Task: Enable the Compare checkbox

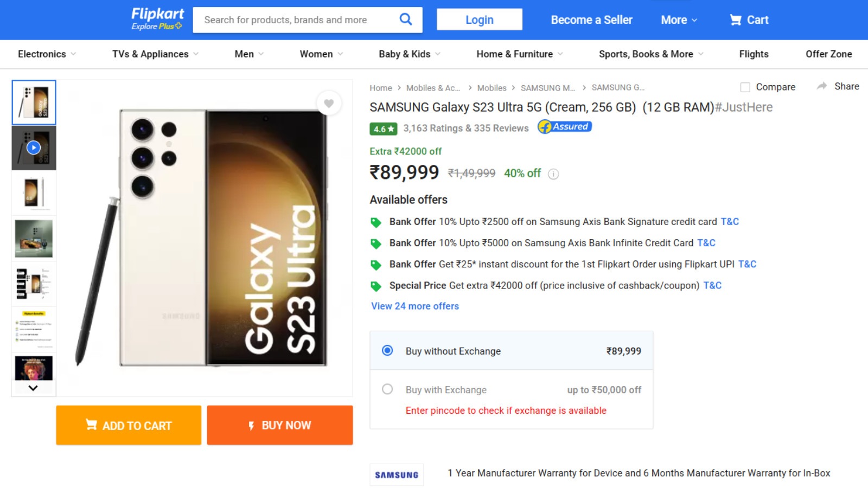Action: (745, 86)
